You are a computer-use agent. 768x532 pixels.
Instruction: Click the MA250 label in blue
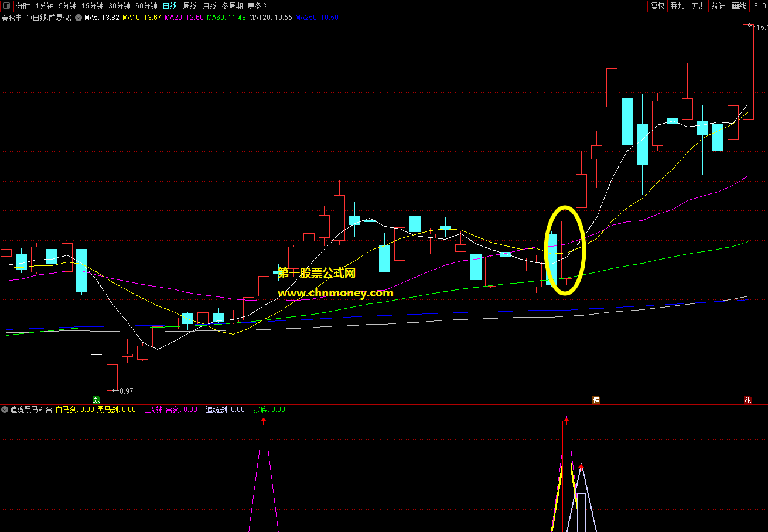pyautogui.click(x=317, y=18)
